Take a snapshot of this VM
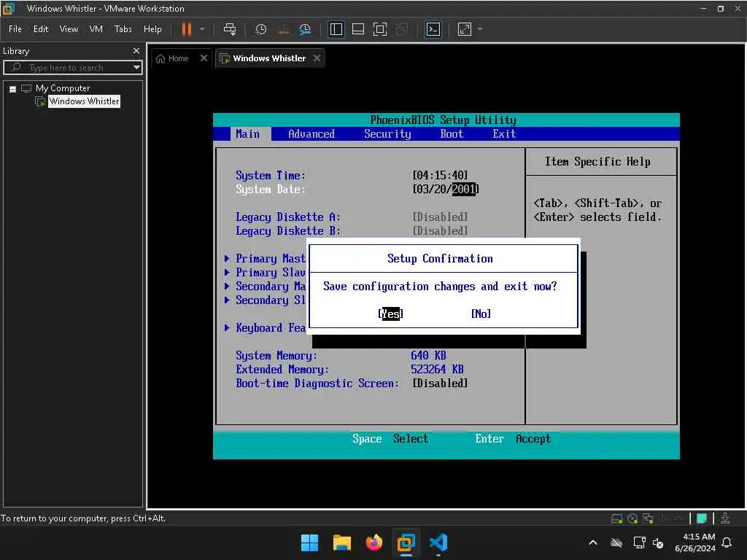The width and height of the screenshot is (747, 560). tap(260, 29)
